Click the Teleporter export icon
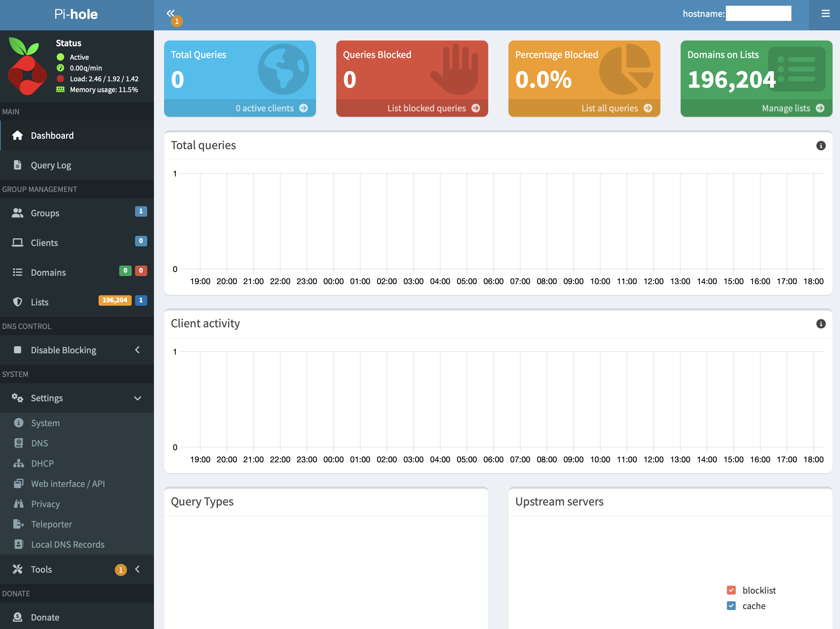The width and height of the screenshot is (840, 629). (18, 524)
